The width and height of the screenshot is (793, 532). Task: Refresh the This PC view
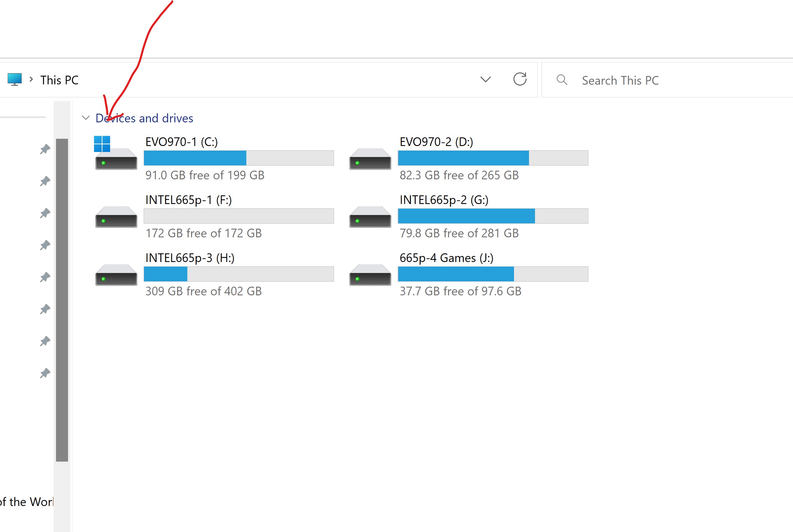(520, 79)
